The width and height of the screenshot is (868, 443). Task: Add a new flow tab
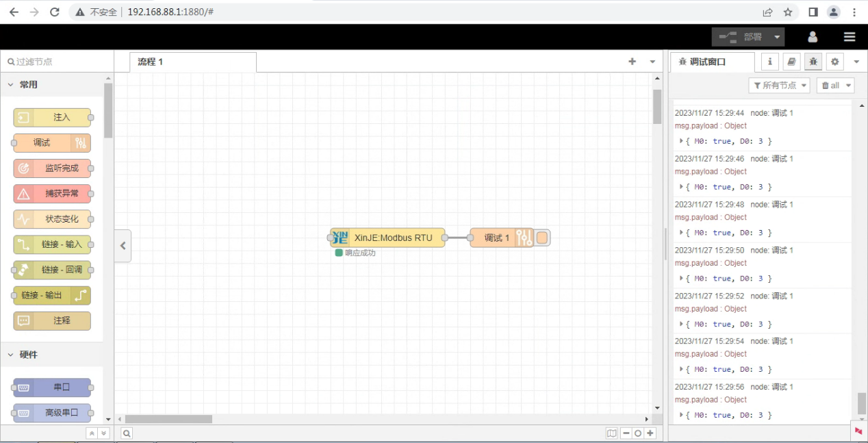633,62
